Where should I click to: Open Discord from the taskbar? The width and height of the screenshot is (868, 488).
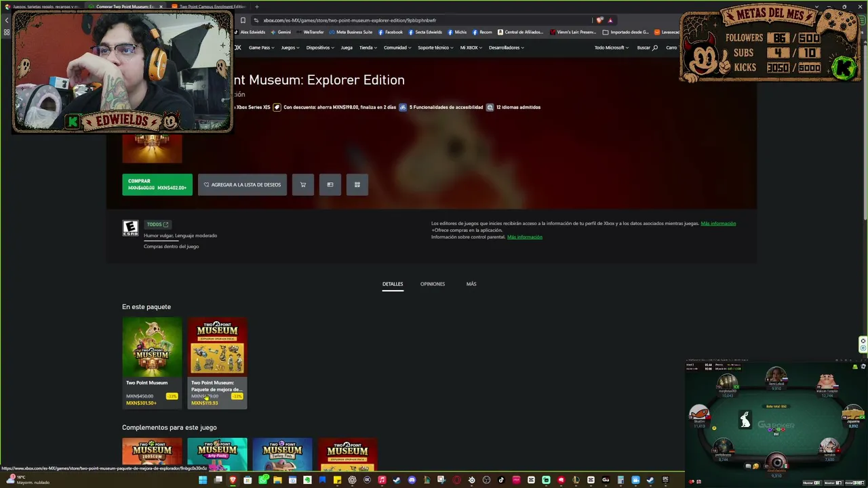click(412, 481)
